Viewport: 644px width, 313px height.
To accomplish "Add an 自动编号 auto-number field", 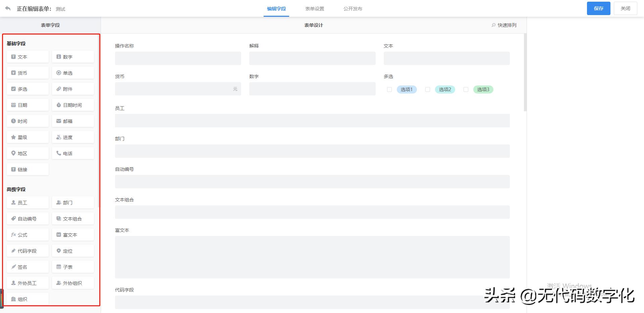I will [x=28, y=219].
